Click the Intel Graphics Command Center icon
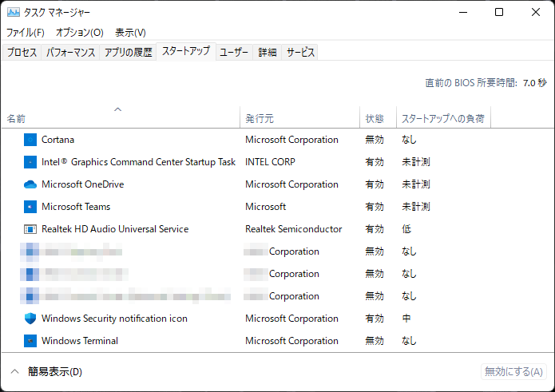The width and height of the screenshot is (555, 392). click(x=30, y=162)
